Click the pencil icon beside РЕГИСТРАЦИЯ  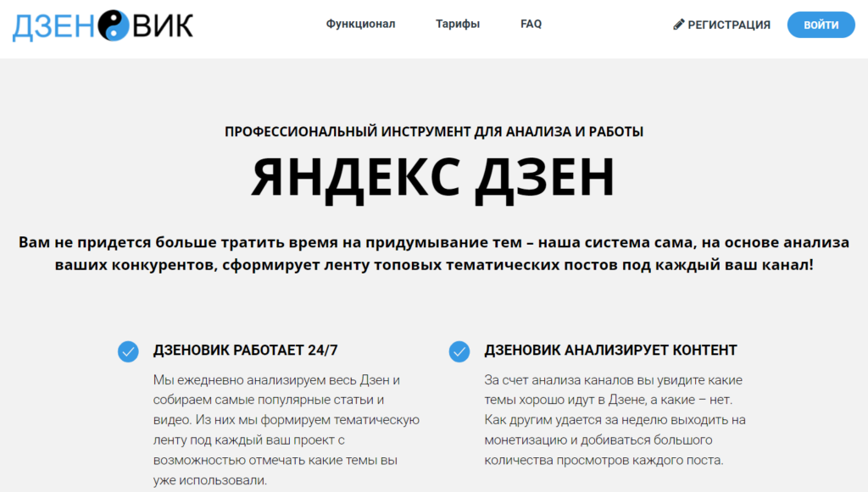[x=678, y=25]
